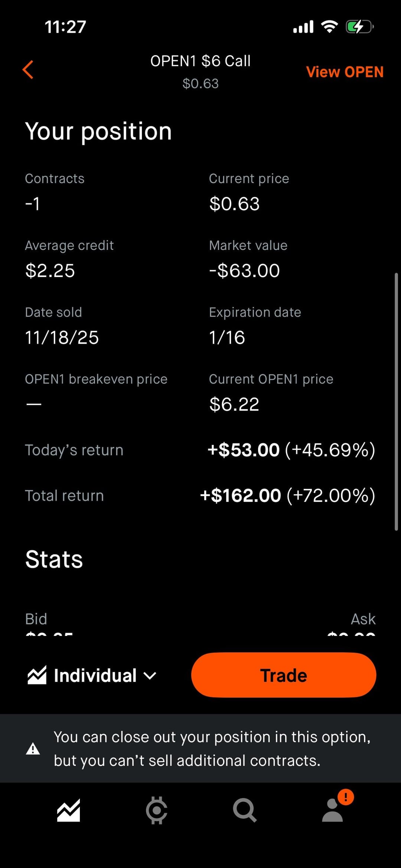Tap the chart icon beside Individual label
This screenshot has width=401, height=868.
pos(37,675)
